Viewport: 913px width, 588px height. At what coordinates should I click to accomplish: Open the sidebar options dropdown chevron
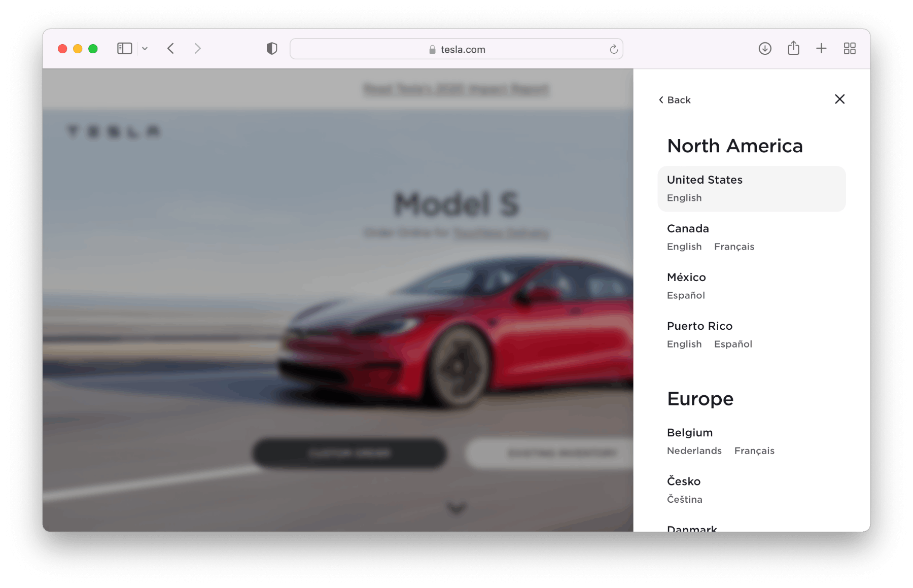tap(145, 49)
